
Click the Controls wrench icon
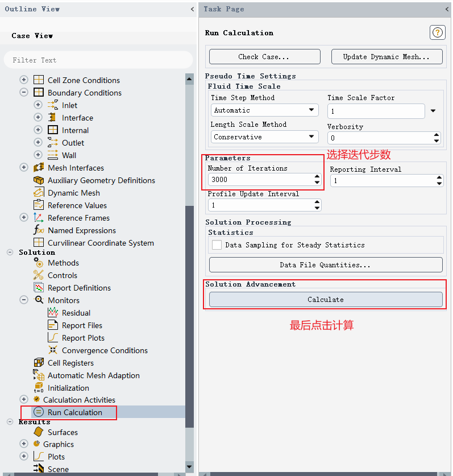39,275
